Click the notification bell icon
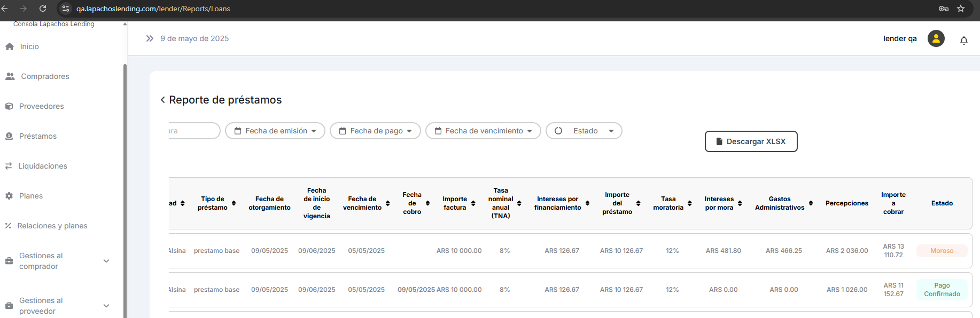Image resolution: width=980 pixels, height=318 pixels. (x=963, y=41)
